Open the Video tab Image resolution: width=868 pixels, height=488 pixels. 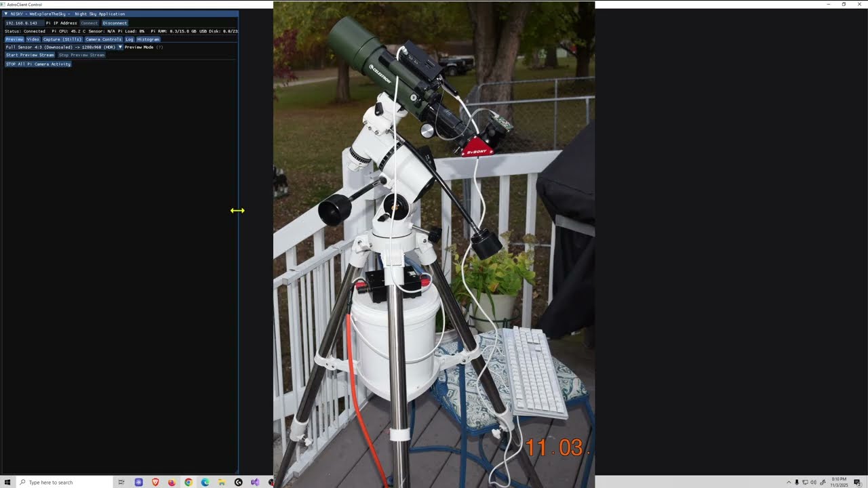(33, 39)
